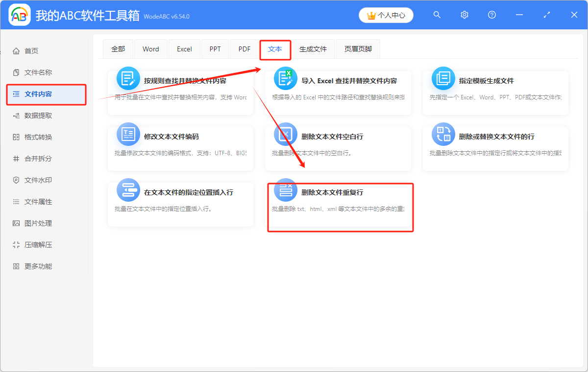
Task: Open 个人中心 from the top bar
Action: pos(386,15)
